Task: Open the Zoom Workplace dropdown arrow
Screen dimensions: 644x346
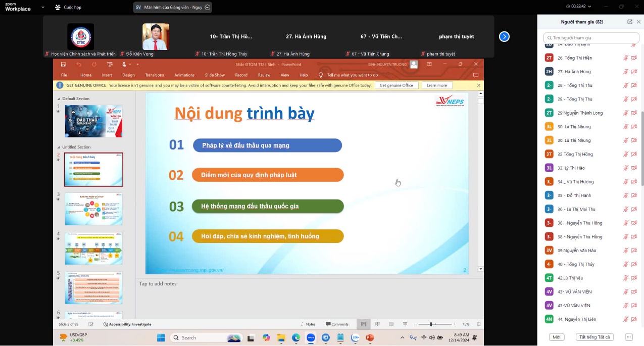Action: [x=42, y=7]
